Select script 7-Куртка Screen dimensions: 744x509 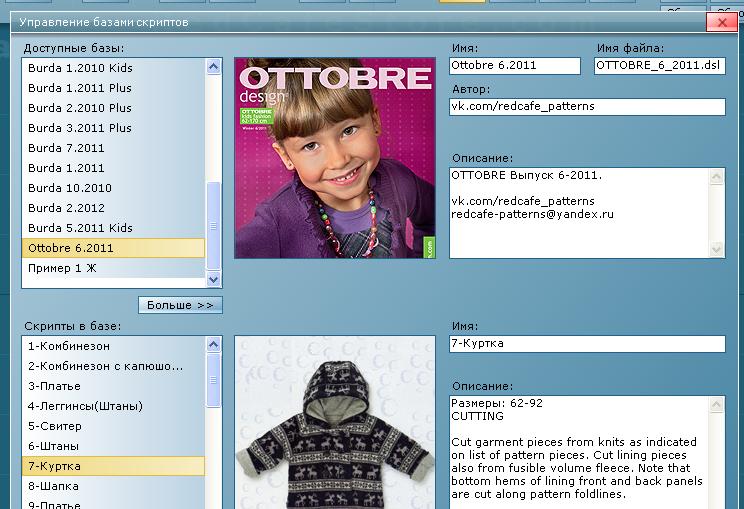coord(113,466)
